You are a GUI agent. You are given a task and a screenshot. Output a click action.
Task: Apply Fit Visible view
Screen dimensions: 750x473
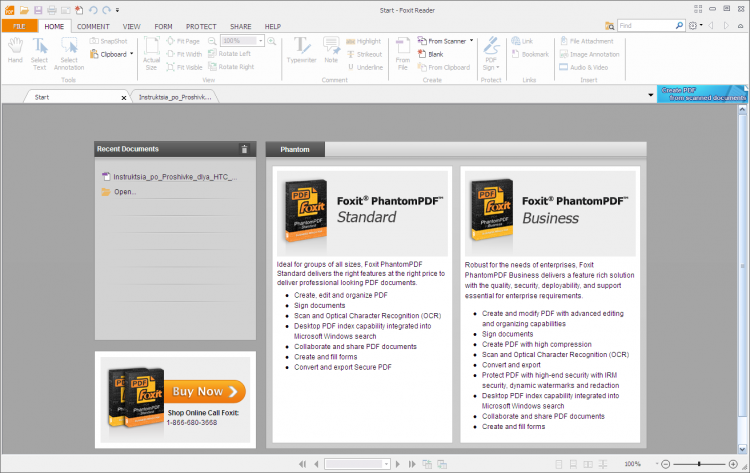(x=184, y=67)
